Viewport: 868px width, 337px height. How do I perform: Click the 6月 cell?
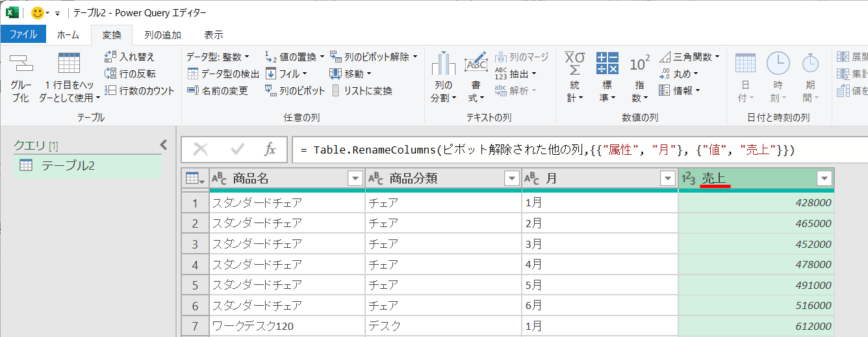(x=600, y=305)
